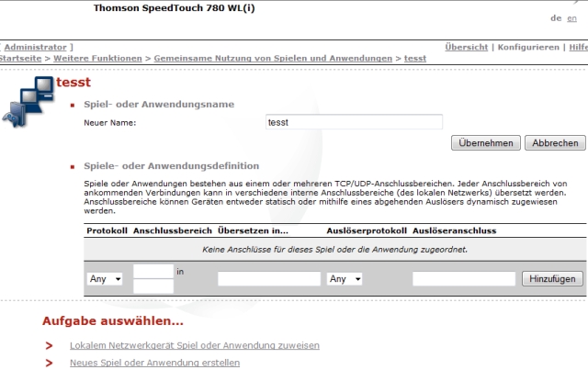Click Spiele- oder Anwendungsdefinition section heading

(x=172, y=165)
